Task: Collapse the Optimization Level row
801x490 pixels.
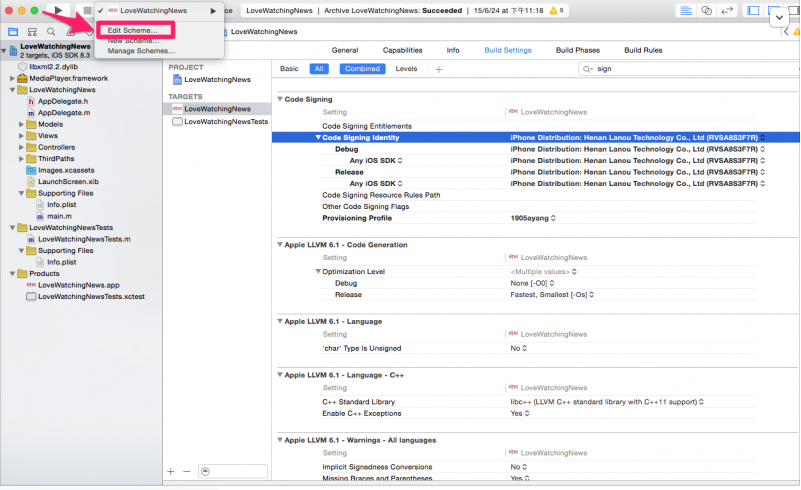Action: click(x=318, y=271)
